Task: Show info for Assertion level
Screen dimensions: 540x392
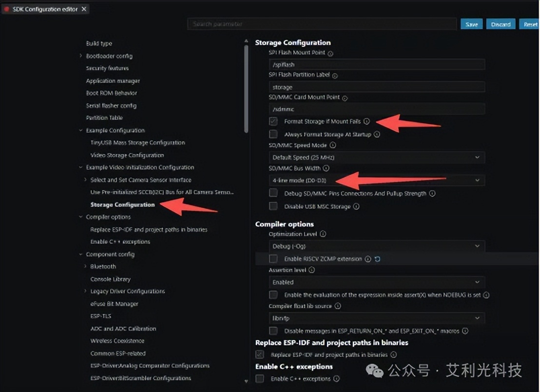Action: [312, 270]
